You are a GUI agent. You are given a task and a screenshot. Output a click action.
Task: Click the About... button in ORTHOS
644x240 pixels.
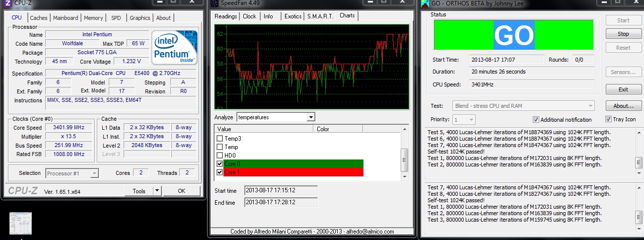[x=623, y=106]
